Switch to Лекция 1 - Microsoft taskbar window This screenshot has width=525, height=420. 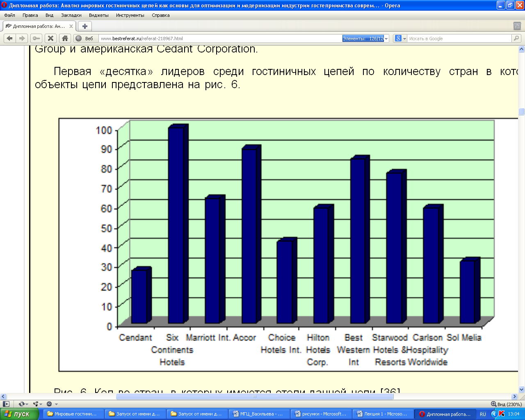[x=382, y=414]
